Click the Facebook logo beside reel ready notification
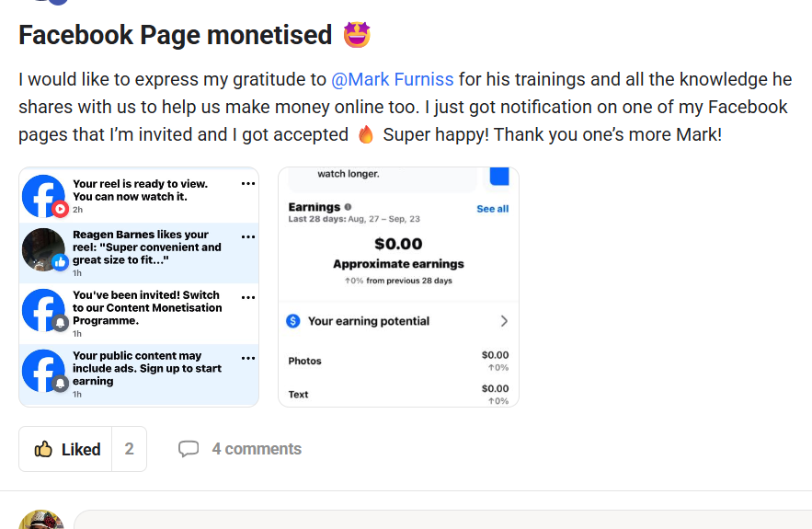The height and width of the screenshot is (529, 812). pos(43,196)
